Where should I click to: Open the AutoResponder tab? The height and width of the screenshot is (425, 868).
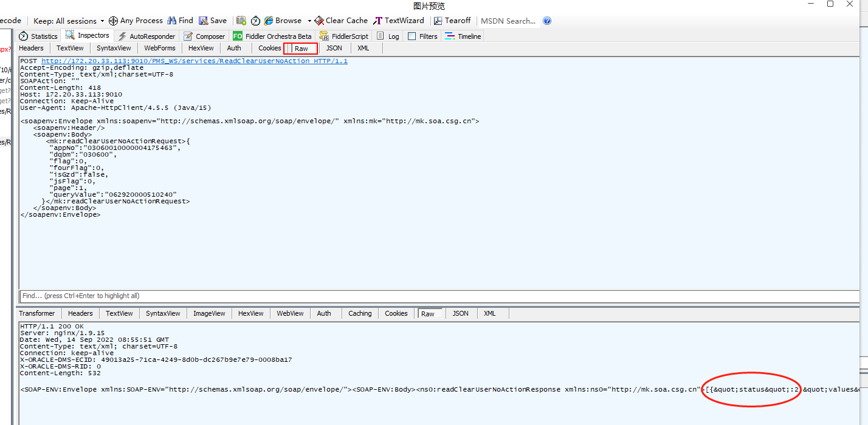click(x=146, y=36)
